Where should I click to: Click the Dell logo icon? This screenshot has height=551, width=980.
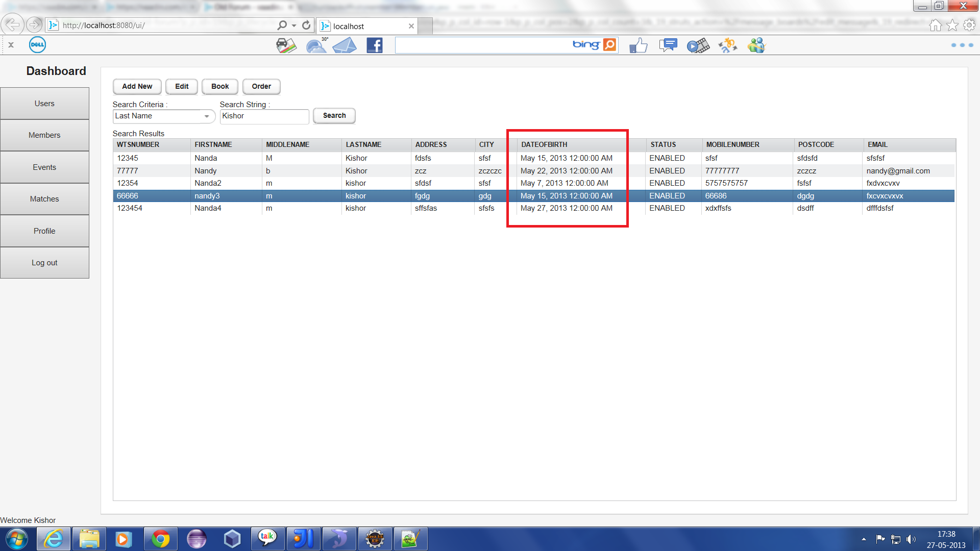(37, 45)
